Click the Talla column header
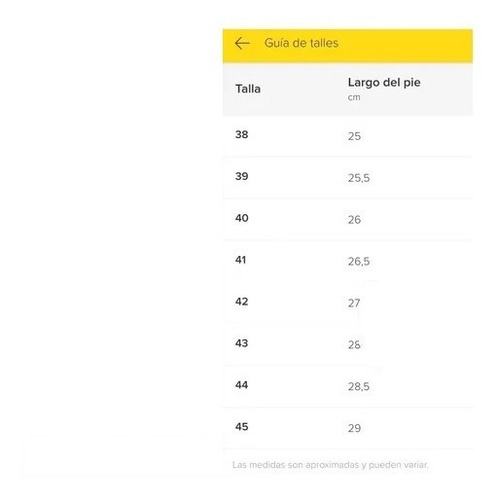Image resolution: width=497 pixels, height=500 pixels. coord(248,89)
